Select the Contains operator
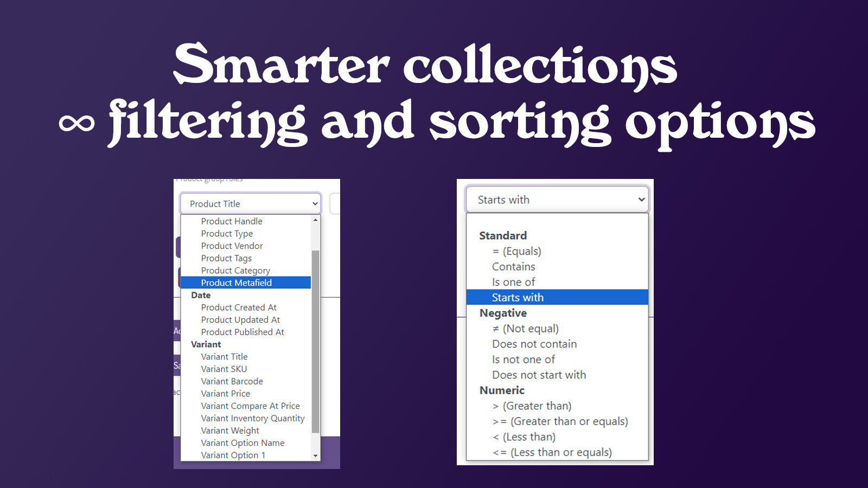The width and height of the screenshot is (868, 488). [x=513, y=266]
